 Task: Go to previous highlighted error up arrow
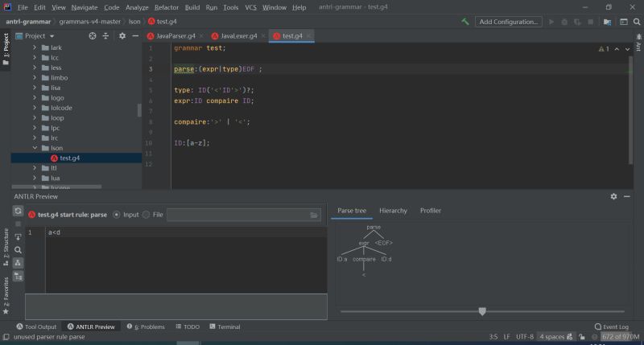[617, 49]
